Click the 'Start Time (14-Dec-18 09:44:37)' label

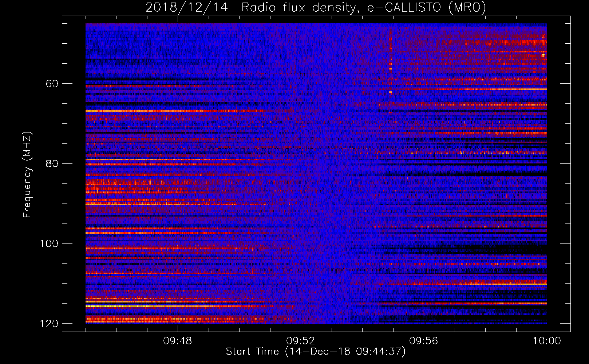pyautogui.click(x=316, y=352)
